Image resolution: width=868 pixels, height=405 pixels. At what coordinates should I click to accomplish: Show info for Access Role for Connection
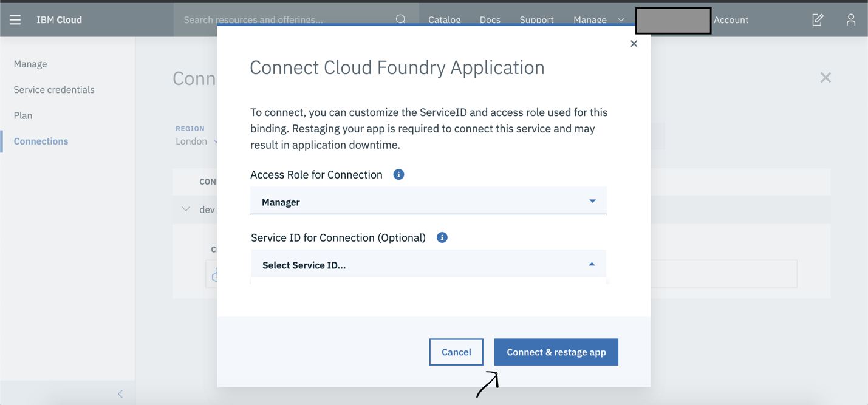point(398,174)
